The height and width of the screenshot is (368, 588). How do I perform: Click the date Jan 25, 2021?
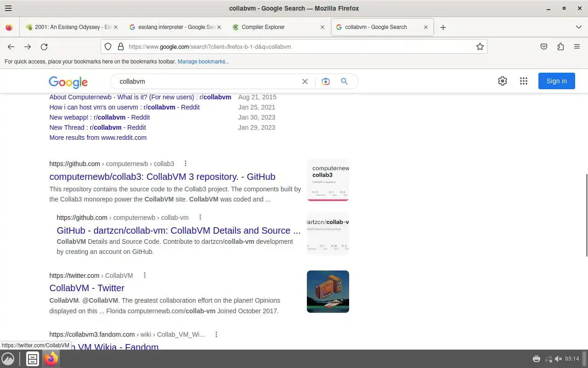tap(257, 107)
